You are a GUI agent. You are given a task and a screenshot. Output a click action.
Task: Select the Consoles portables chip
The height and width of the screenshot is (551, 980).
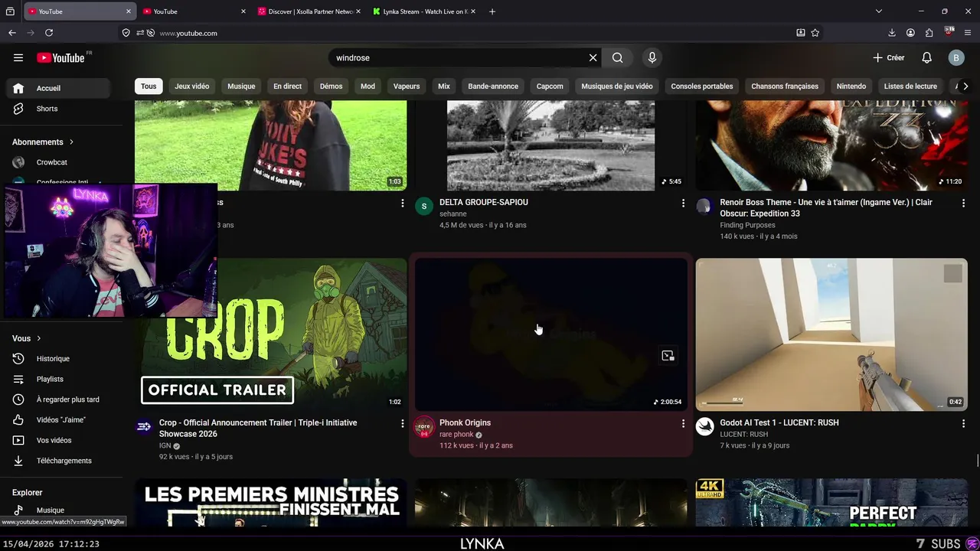pos(702,86)
